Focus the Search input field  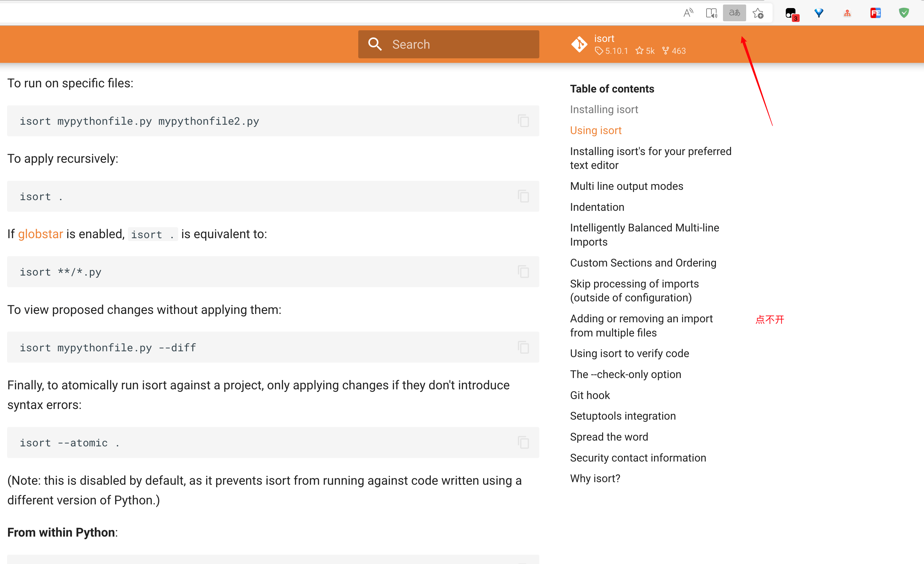tap(448, 44)
